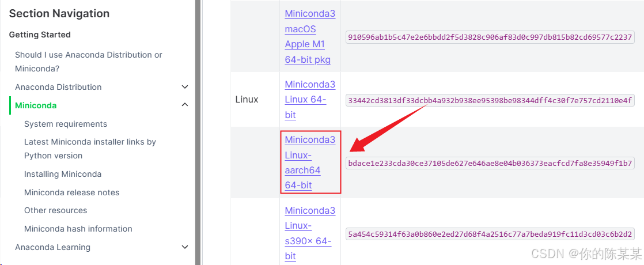Expand the Anaconda Distribution section chevron

click(x=185, y=87)
